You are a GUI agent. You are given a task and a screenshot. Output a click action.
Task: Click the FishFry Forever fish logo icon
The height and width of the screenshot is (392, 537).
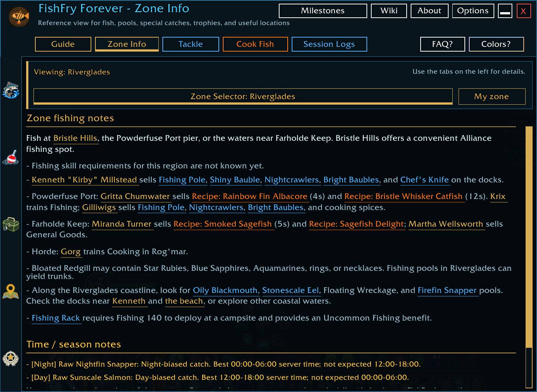click(x=19, y=17)
